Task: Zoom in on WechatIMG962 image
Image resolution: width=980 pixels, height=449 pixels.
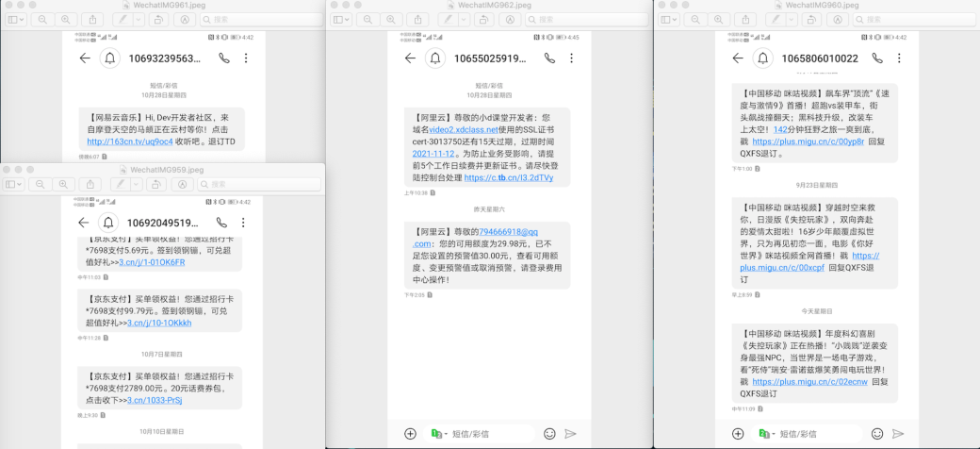Action: tap(391, 20)
